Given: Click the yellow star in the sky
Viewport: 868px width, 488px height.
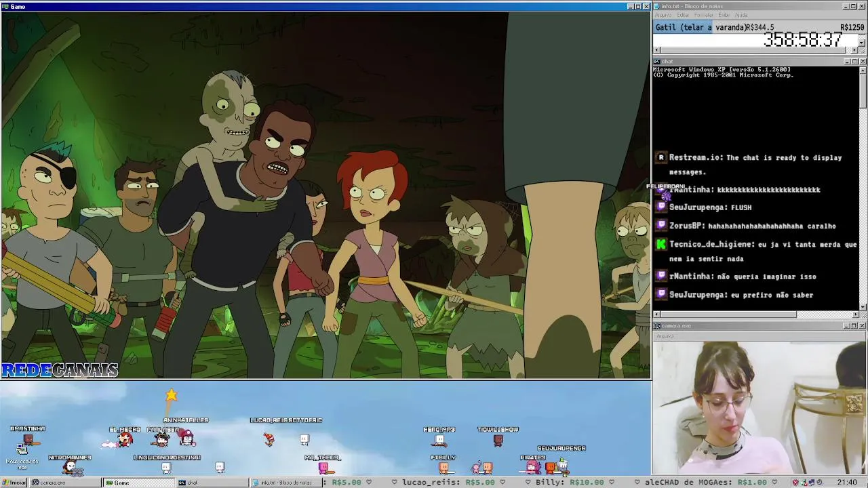Looking at the screenshot, I should (171, 394).
